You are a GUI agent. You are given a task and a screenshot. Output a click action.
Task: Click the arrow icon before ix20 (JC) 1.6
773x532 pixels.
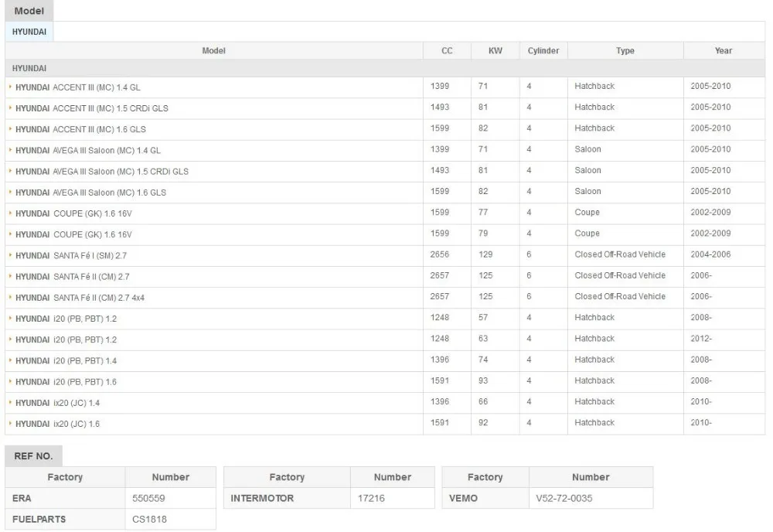[11, 424]
